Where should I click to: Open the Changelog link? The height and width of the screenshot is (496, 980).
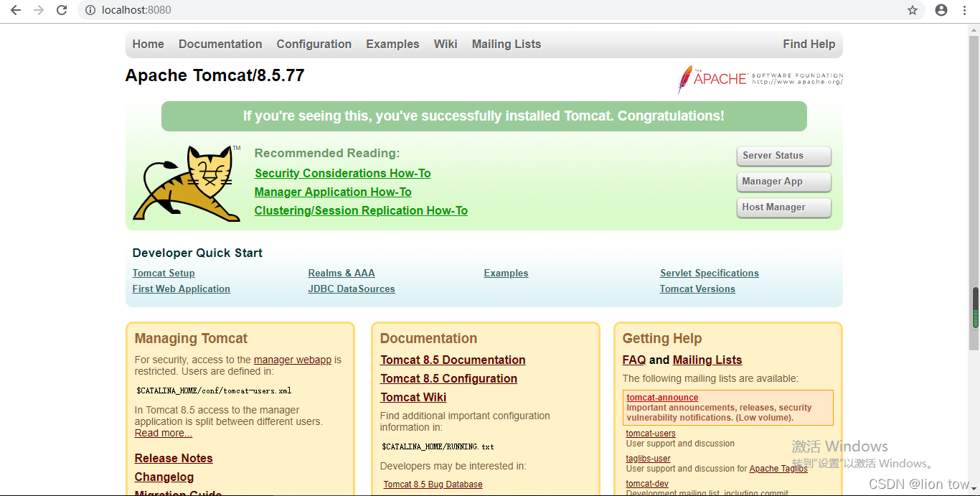(164, 477)
